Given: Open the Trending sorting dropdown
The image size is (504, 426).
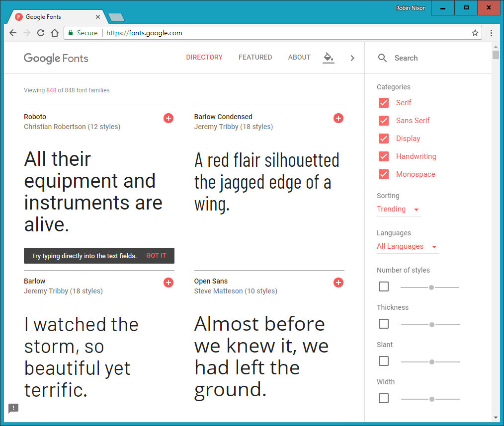Looking at the screenshot, I should [x=399, y=210].
